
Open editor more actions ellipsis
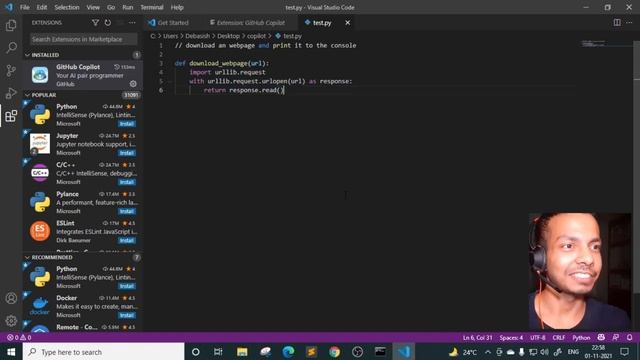pyautogui.click(x=629, y=23)
